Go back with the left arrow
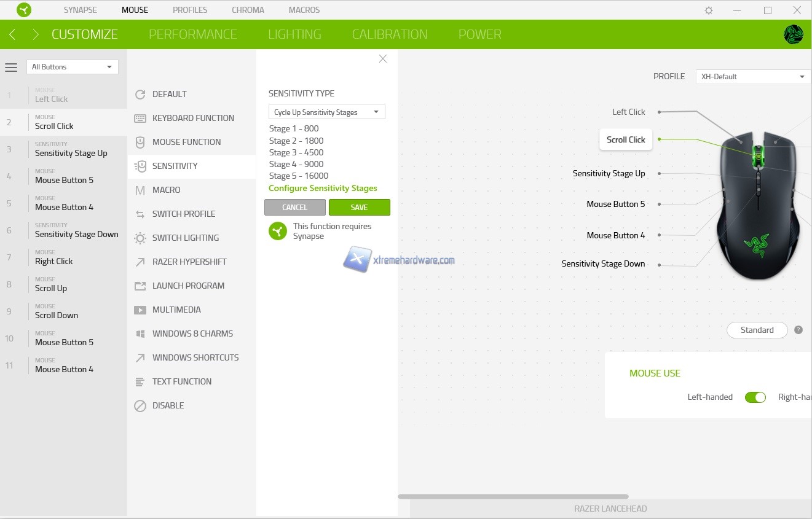This screenshot has height=519, width=812. (12, 34)
